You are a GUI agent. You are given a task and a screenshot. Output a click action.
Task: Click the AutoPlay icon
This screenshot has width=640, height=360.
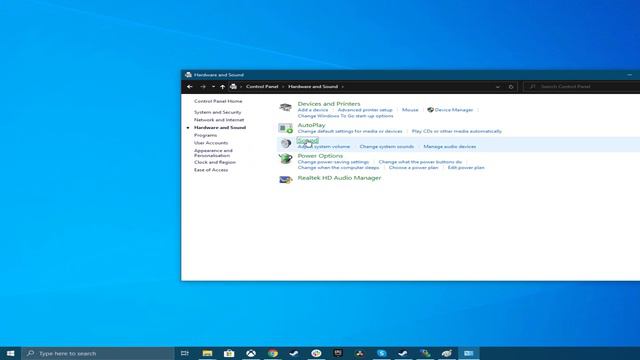tap(285, 128)
